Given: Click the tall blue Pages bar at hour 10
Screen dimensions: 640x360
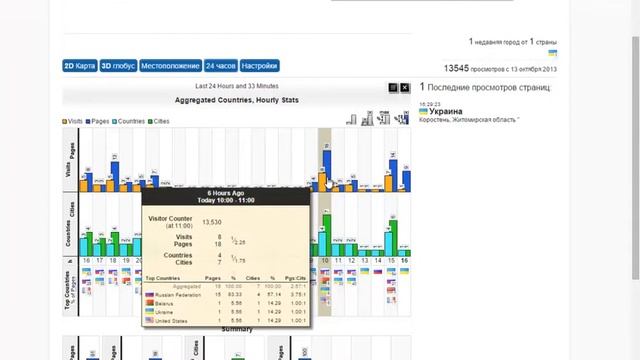Looking at the screenshot, I should click(x=327, y=171).
